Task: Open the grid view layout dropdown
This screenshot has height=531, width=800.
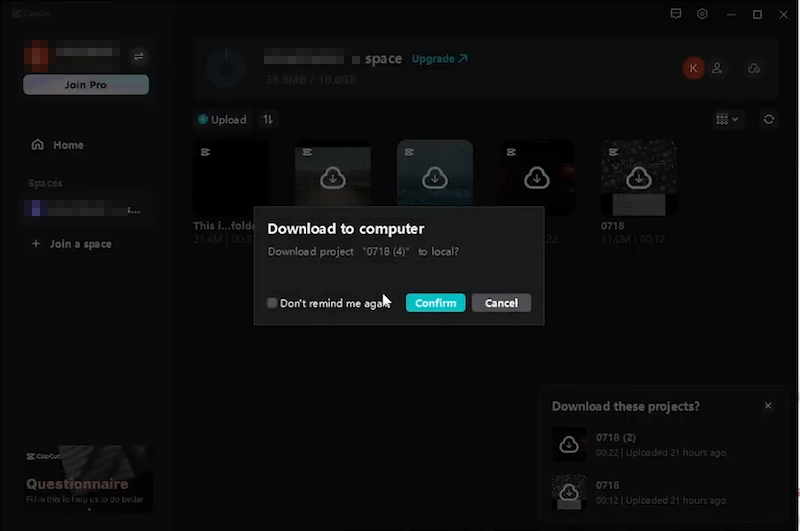Action: 727,119
